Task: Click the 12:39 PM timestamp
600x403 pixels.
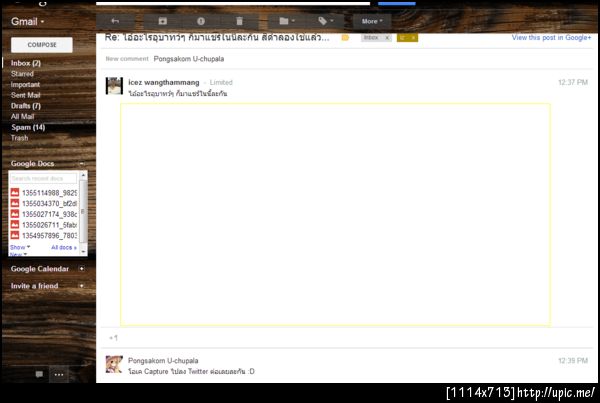Action: [573, 361]
